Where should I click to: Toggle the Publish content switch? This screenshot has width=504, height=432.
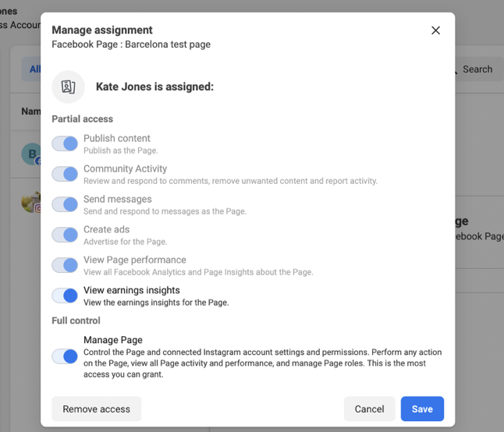(x=65, y=143)
